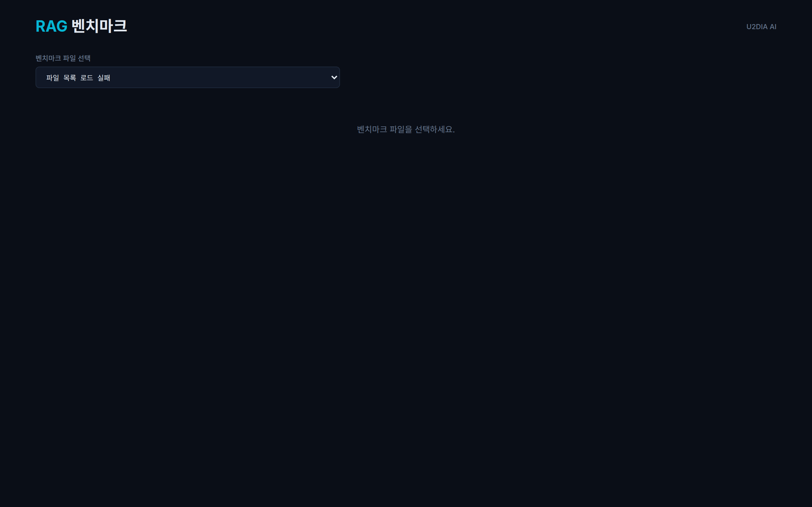Click the cyan RAG word in title

[x=51, y=26]
